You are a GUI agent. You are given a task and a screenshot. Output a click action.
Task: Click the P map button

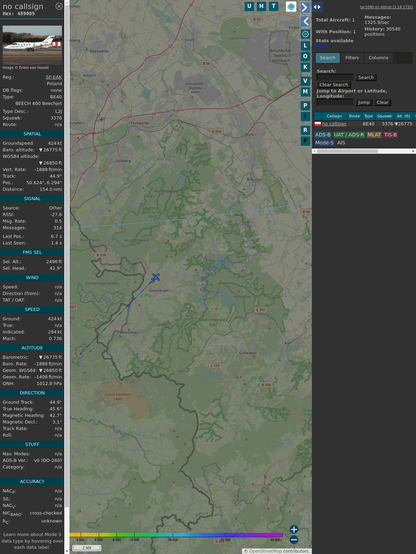[305, 105]
